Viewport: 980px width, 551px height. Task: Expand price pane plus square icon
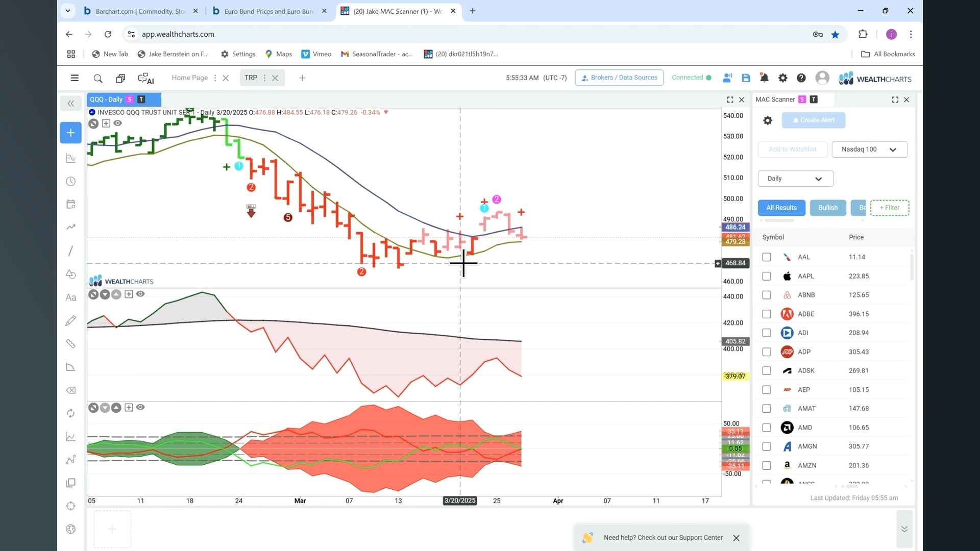pos(106,123)
